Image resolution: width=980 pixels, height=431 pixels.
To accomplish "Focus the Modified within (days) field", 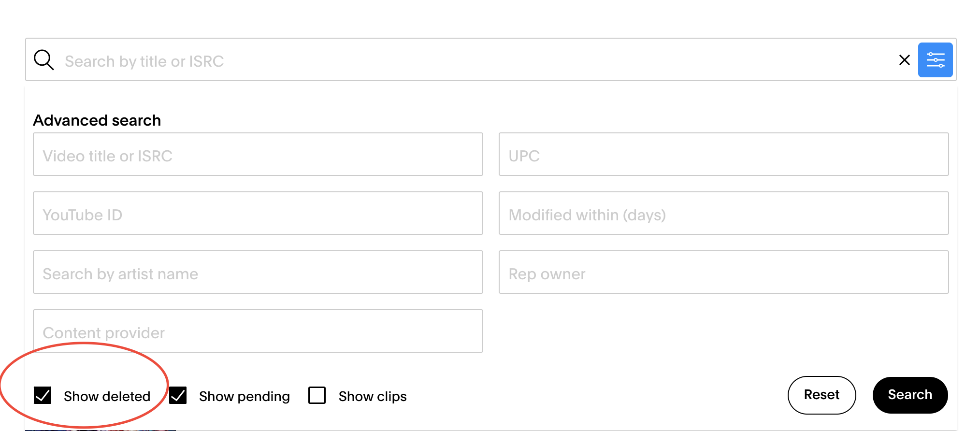I will point(724,213).
